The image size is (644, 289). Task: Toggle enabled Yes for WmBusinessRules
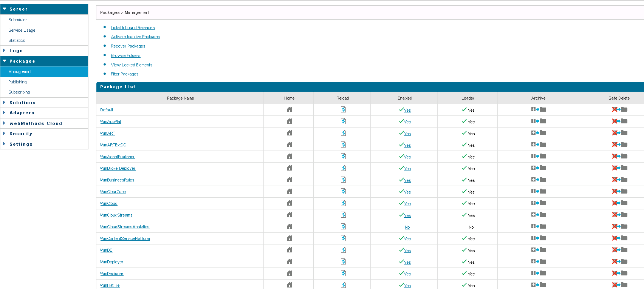point(407,180)
